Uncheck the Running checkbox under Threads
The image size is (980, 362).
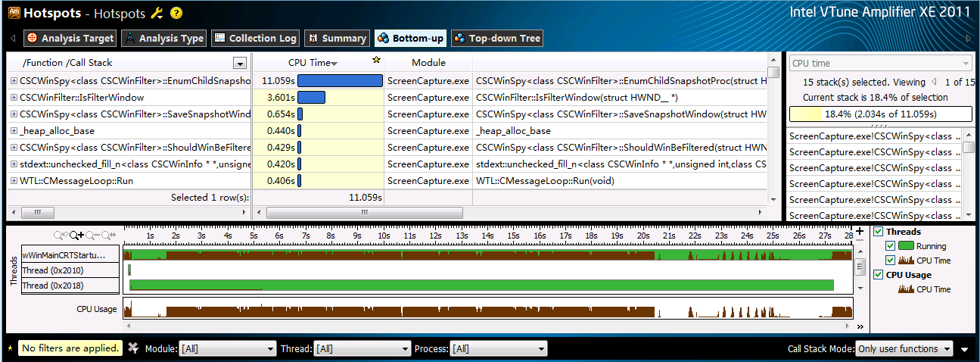[890, 246]
